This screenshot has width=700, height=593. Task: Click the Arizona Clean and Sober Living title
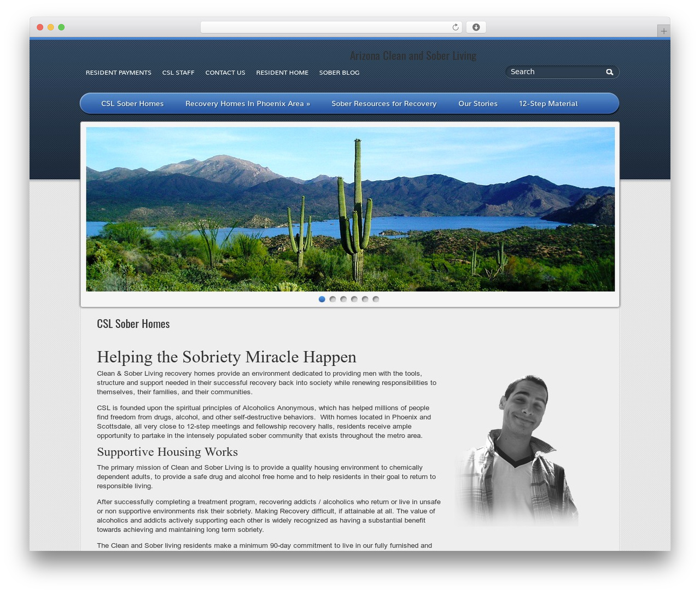413,56
